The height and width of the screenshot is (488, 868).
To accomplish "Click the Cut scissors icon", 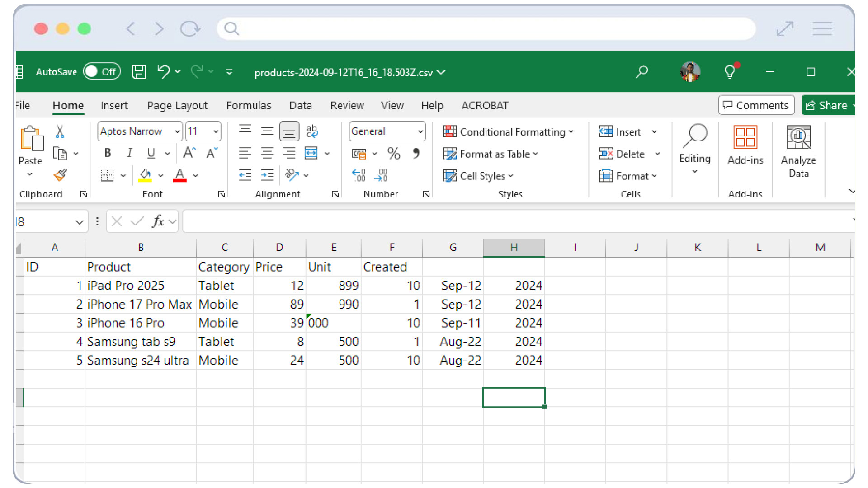I will point(60,131).
